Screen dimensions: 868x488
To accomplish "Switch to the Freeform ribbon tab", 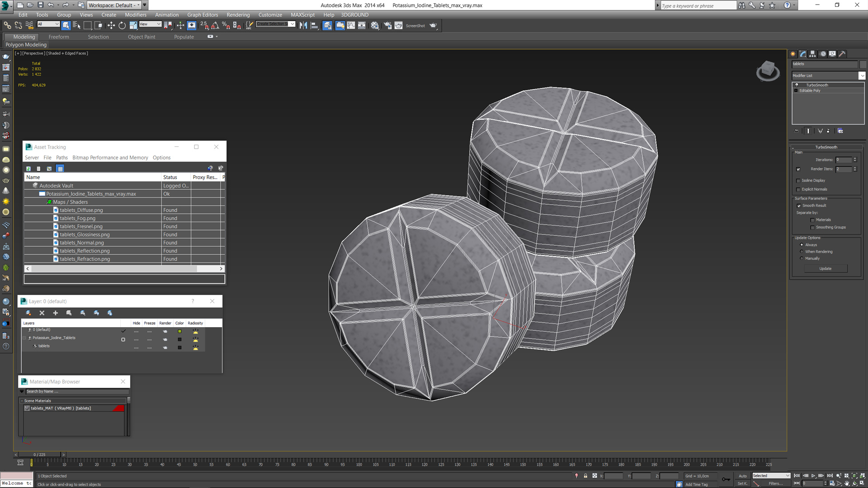I will [59, 37].
